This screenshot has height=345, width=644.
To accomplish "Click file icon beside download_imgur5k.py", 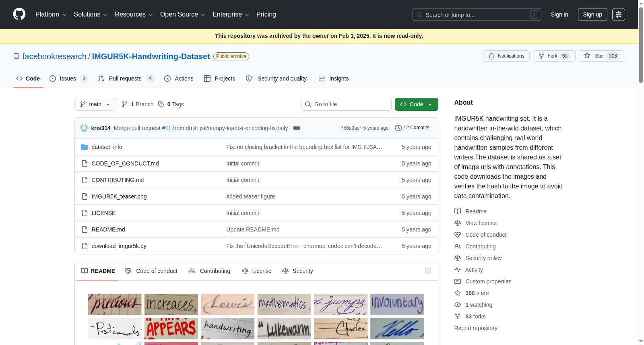I will (x=85, y=246).
